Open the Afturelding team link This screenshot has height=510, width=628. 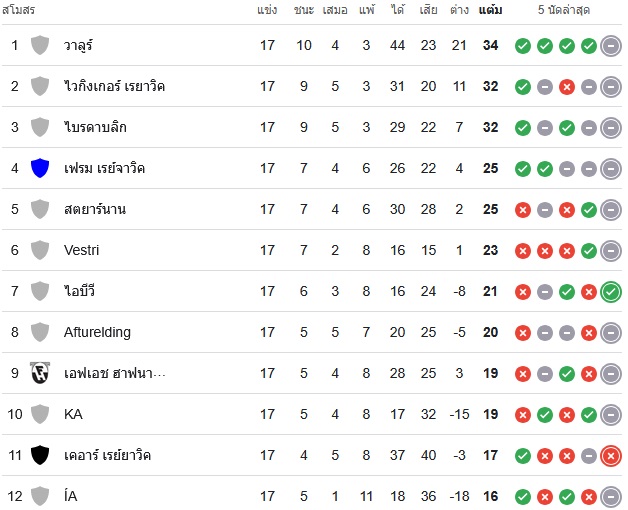click(x=97, y=332)
